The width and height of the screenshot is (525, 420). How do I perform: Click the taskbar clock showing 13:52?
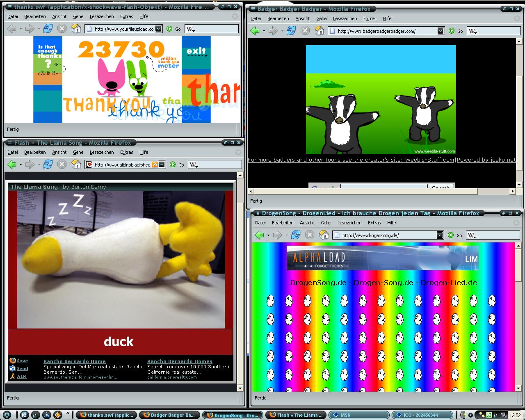[515, 415]
